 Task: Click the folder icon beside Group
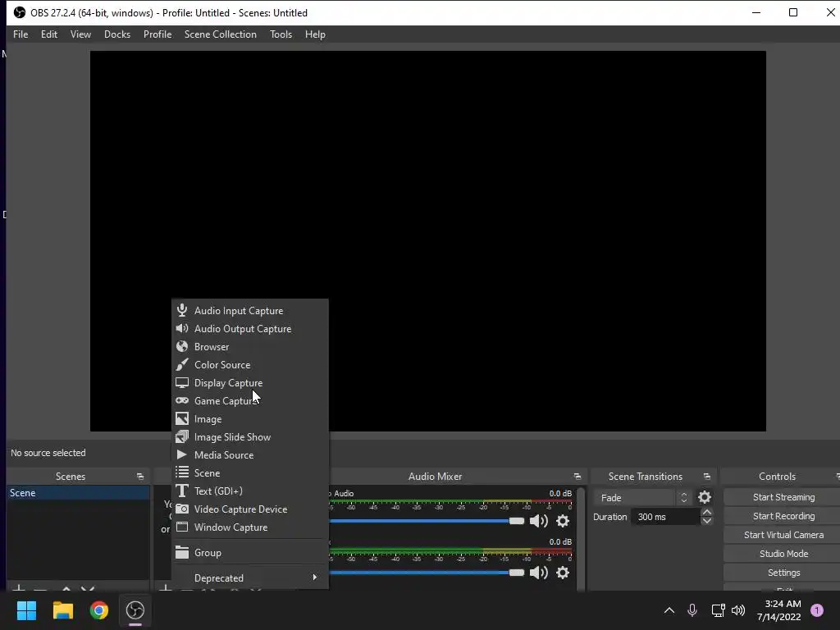(182, 552)
